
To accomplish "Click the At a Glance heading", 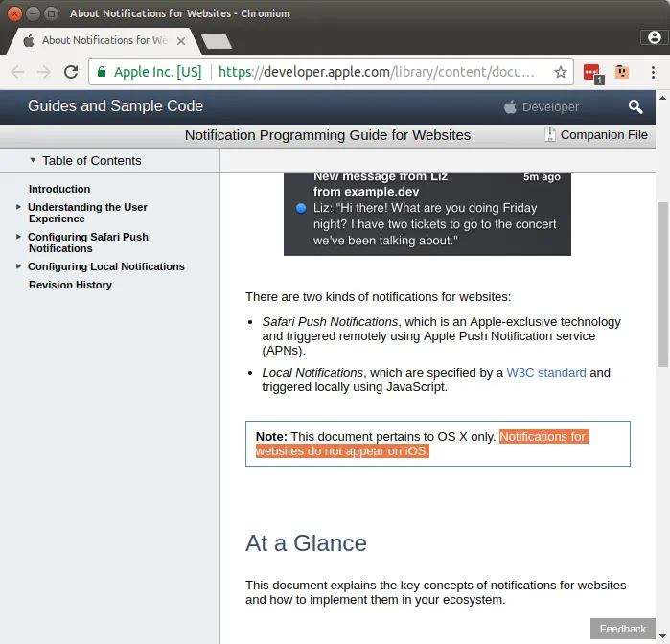I will 306,543.
